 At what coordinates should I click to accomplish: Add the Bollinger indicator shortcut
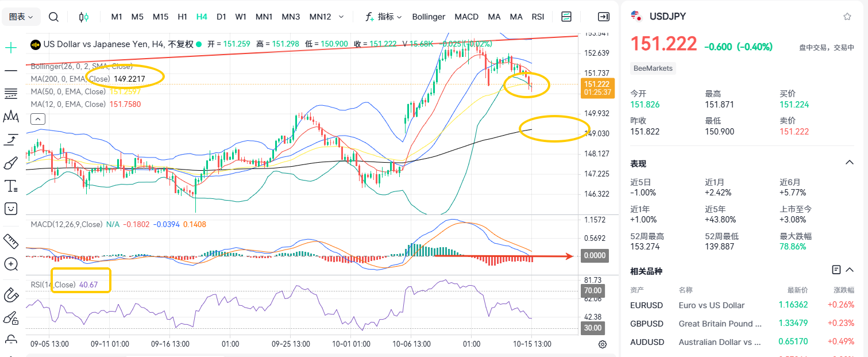tap(429, 17)
